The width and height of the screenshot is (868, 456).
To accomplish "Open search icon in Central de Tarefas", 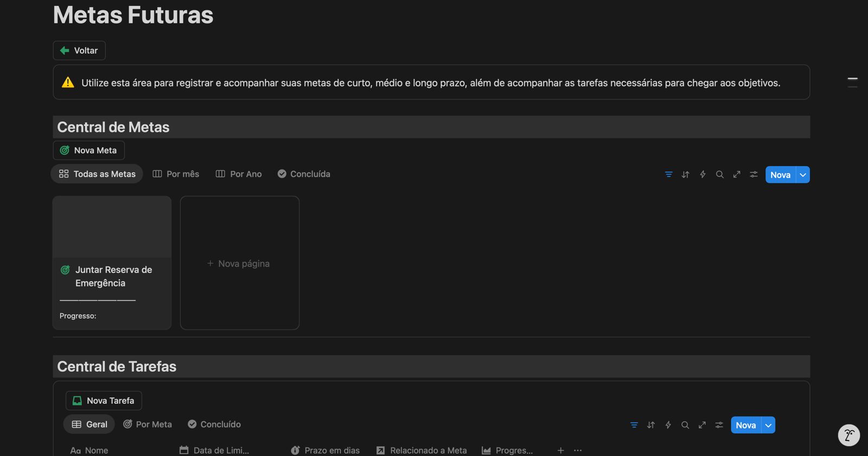I will pos(685,425).
